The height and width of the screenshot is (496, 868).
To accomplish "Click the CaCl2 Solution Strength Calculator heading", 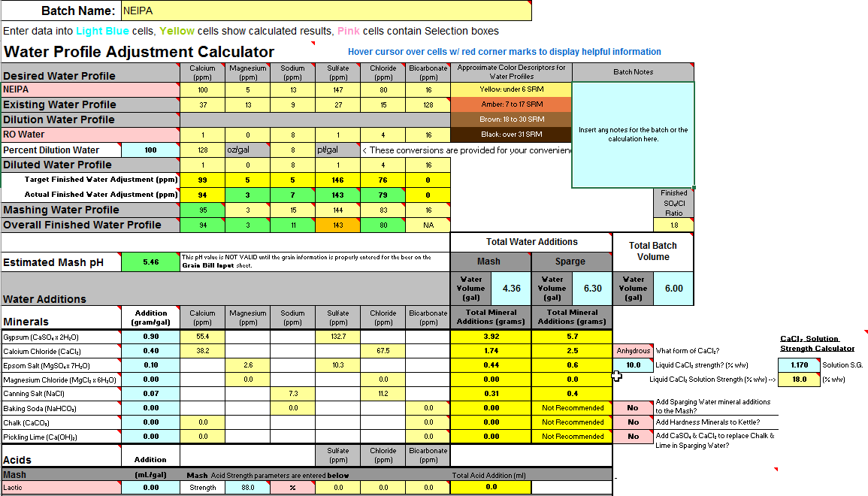I will 817,343.
